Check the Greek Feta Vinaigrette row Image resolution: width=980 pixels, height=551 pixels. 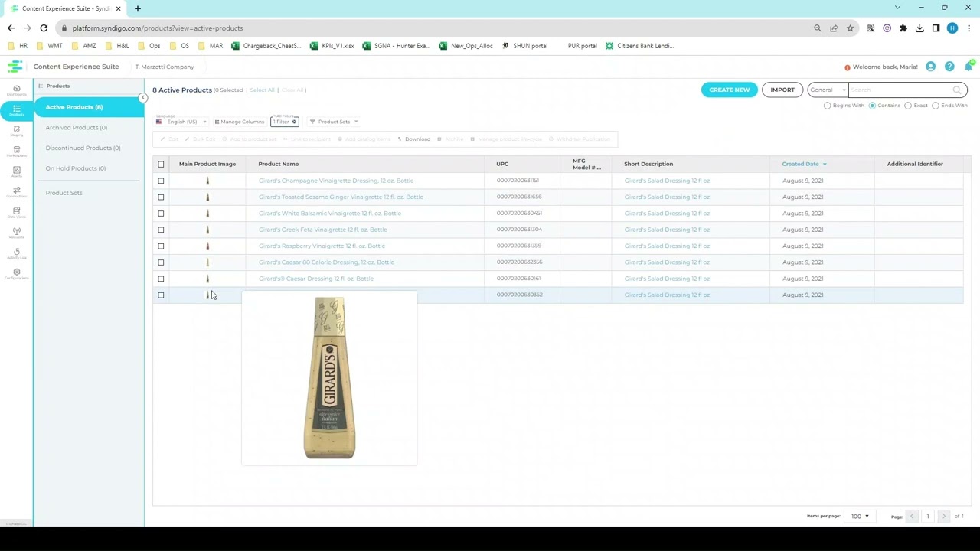tap(161, 230)
